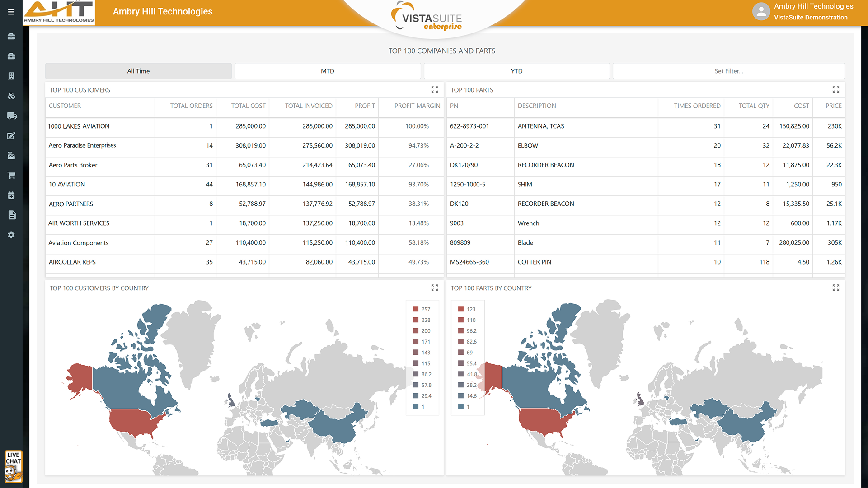Screen dimensions: 868x488
Task: Click the truck shipping icon
Action: (12, 116)
